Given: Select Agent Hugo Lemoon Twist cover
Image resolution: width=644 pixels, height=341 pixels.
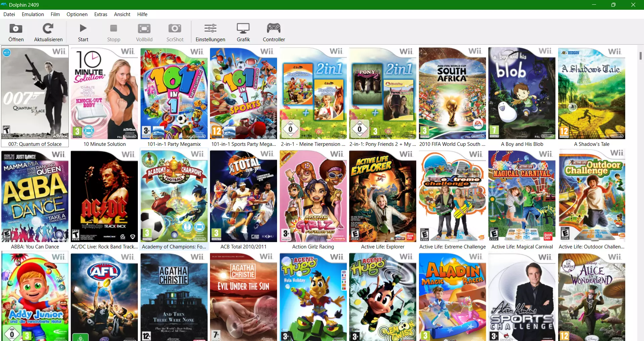Looking at the screenshot, I should [x=383, y=297].
